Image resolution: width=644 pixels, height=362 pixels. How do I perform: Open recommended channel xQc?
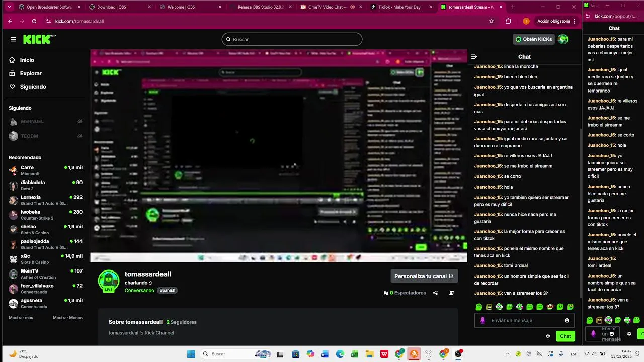pos(45,259)
